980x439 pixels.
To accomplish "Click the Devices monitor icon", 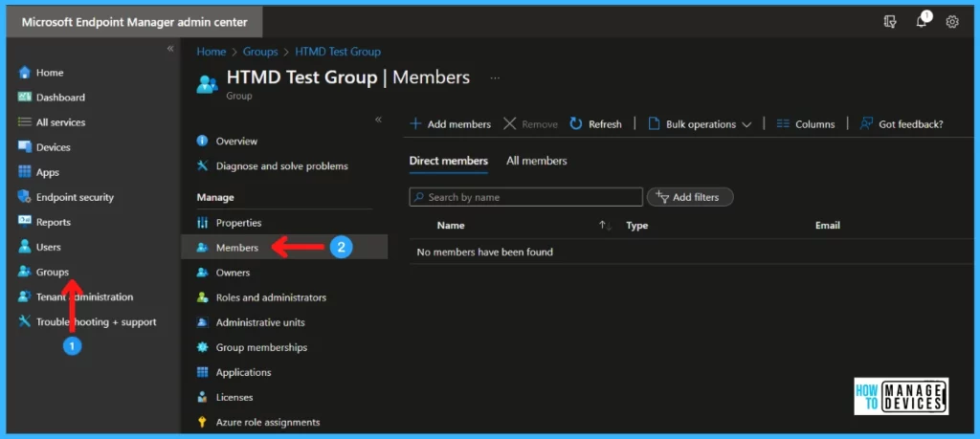I will click(x=24, y=146).
